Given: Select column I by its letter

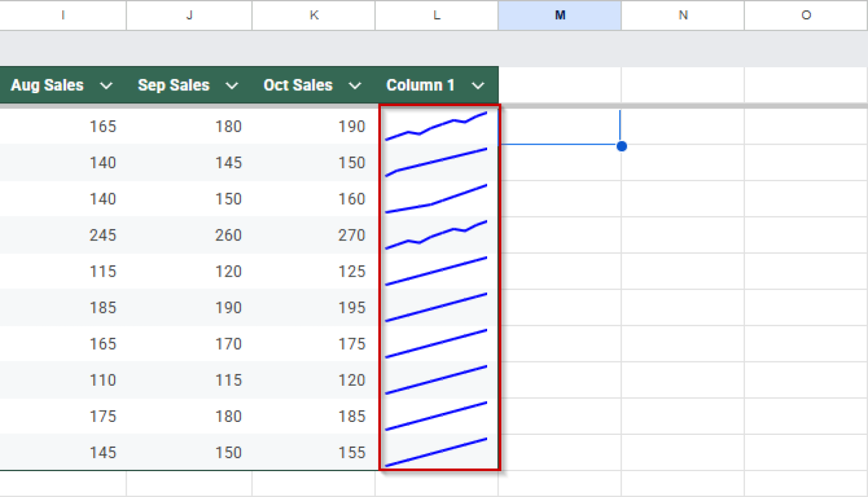Looking at the screenshot, I should 63,15.
